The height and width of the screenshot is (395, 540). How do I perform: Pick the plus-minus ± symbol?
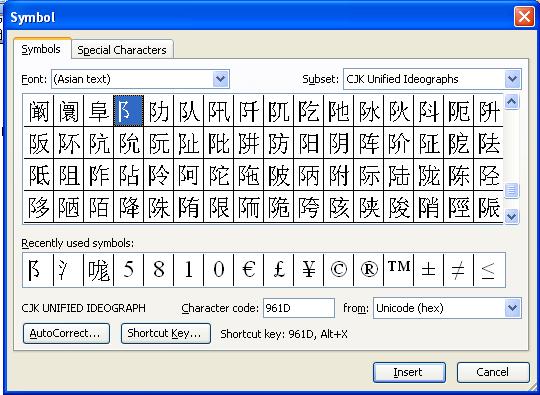pos(428,270)
